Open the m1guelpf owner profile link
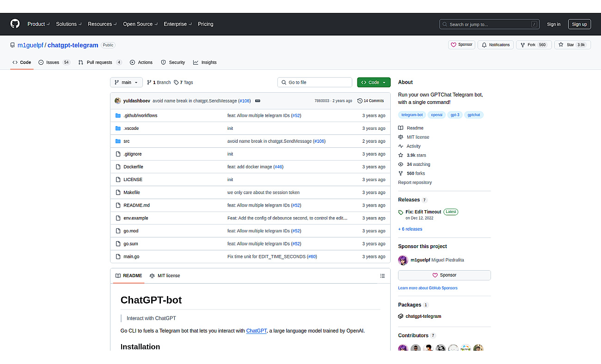 click(x=31, y=45)
